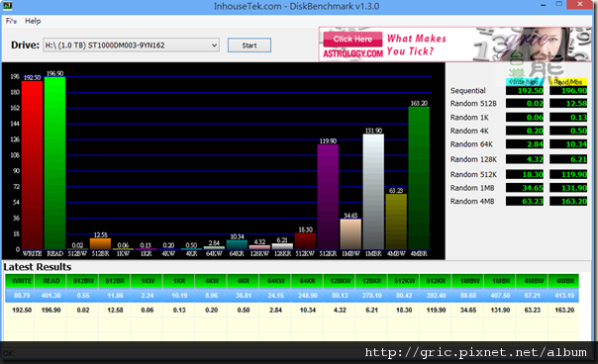
Task: Open the Help menu
Action: (33, 21)
